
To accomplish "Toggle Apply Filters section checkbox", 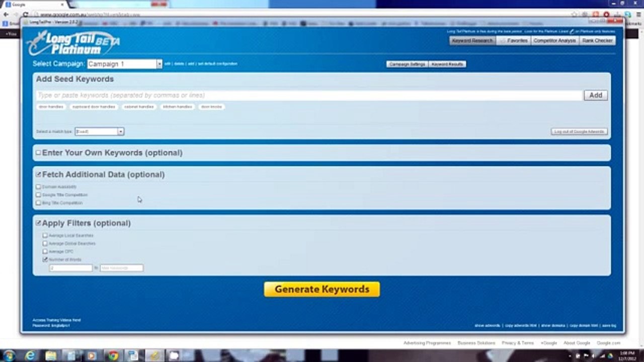I will coord(38,223).
